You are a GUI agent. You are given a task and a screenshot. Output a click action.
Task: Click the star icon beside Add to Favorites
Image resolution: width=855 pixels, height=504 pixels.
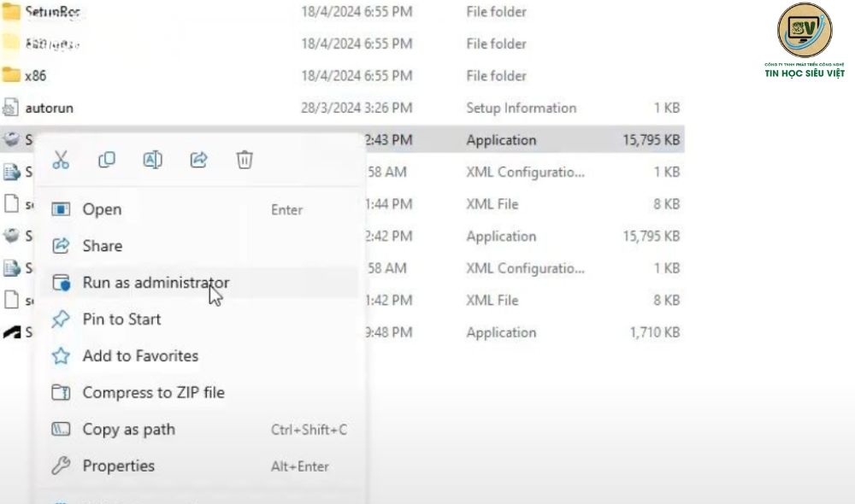tap(61, 356)
